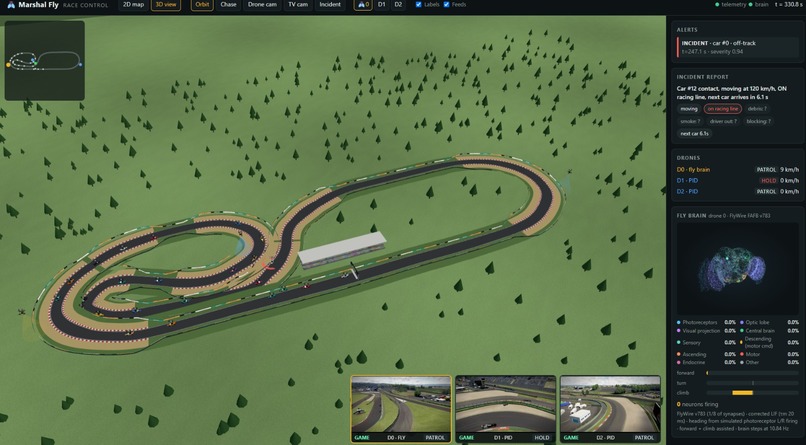Image resolution: width=806 pixels, height=445 pixels.
Task: Toggle the Feeds checkbox
Action: 446,5
